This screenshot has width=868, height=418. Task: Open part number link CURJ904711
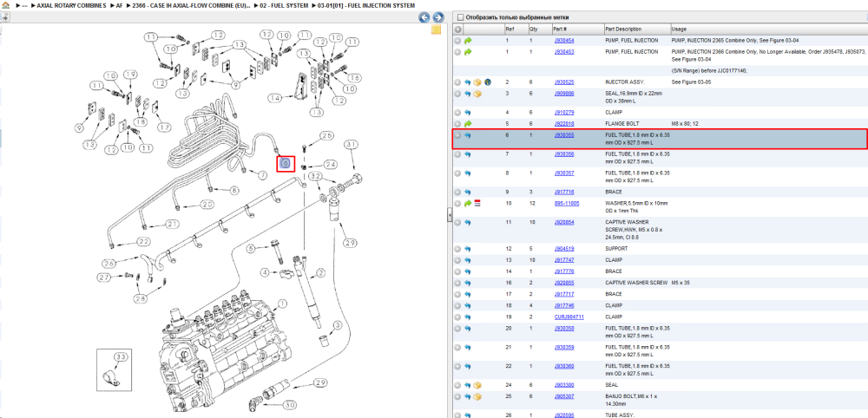[569, 317]
